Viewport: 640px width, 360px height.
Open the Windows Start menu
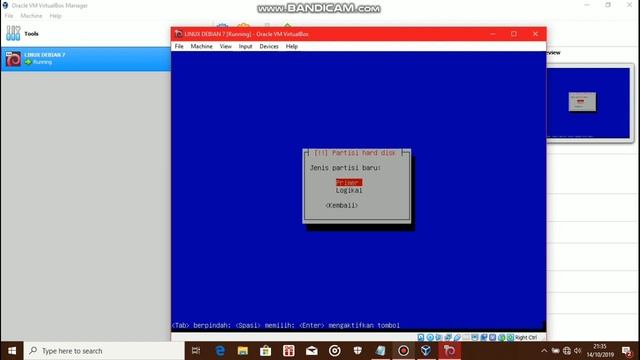click(12, 351)
